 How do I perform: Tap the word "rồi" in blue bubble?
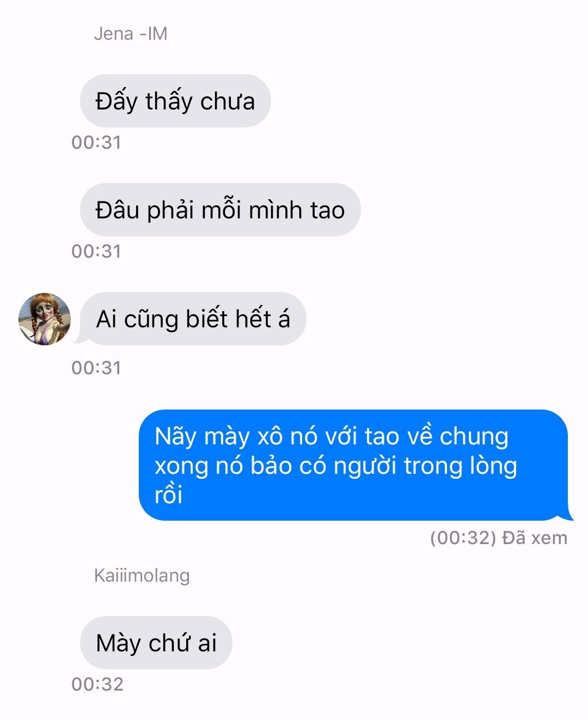coord(168,495)
